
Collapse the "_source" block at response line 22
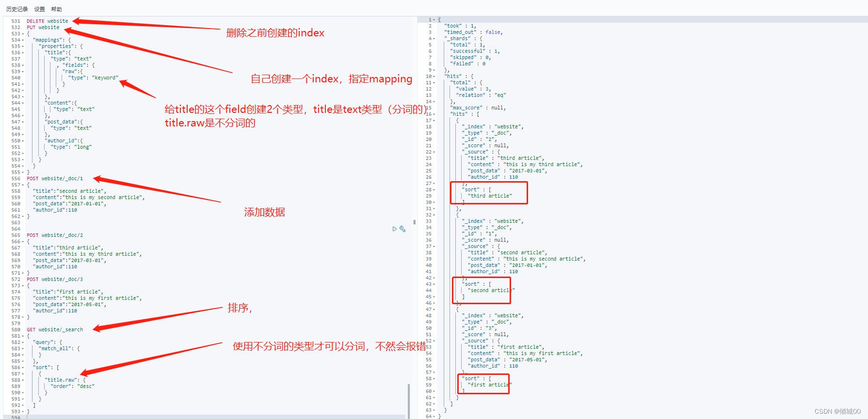click(x=434, y=152)
